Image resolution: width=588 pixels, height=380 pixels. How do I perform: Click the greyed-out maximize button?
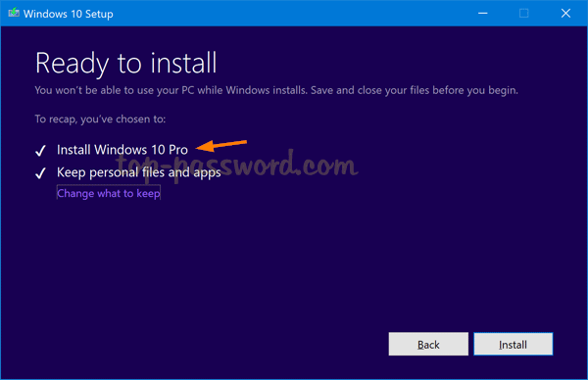[x=524, y=14]
